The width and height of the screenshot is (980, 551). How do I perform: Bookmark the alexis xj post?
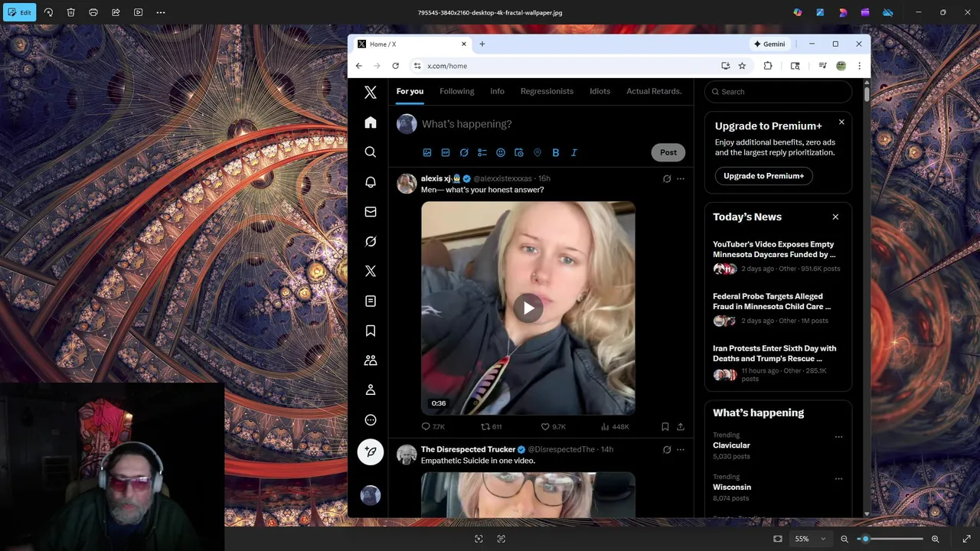665,426
